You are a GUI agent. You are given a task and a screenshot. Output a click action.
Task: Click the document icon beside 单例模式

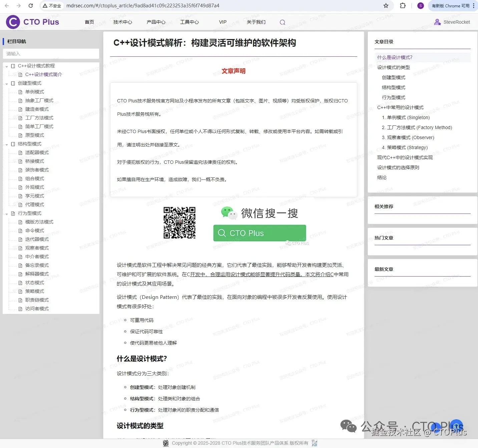tap(20, 92)
